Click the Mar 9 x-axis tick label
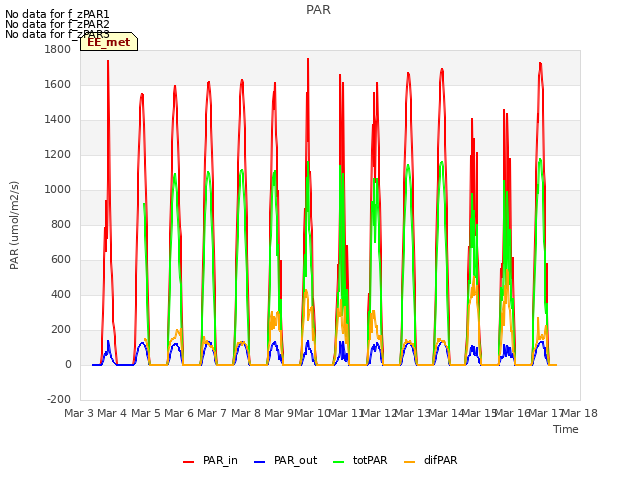The width and height of the screenshot is (640, 480). (279, 413)
